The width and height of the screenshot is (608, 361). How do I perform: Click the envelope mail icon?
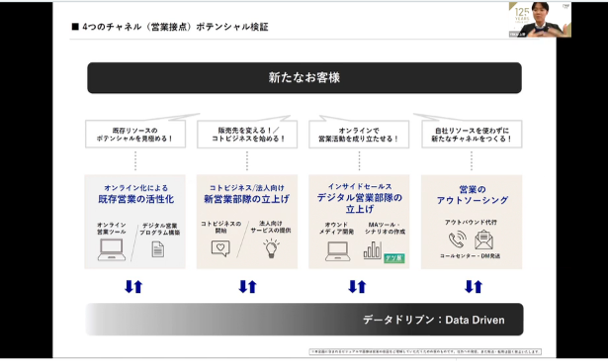(484, 239)
